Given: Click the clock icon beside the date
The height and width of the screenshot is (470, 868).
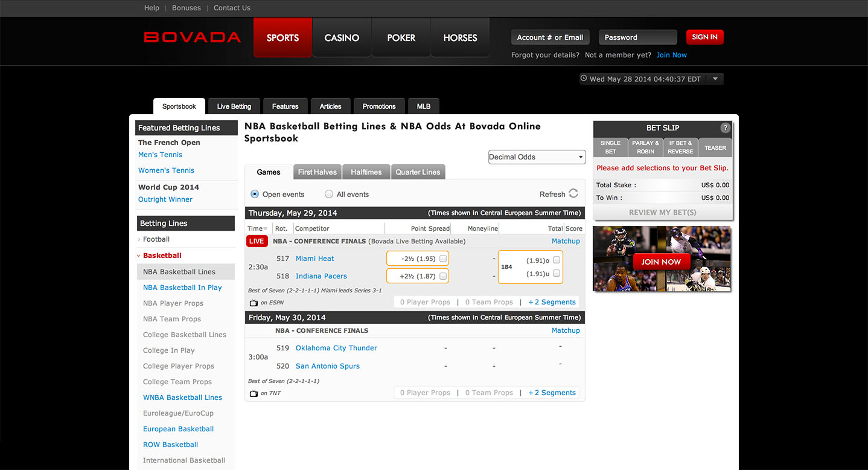Looking at the screenshot, I should 584,79.
